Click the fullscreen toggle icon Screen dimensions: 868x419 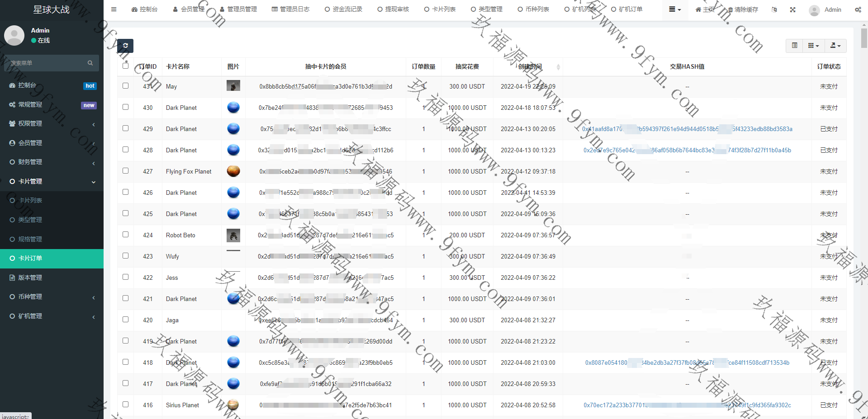tap(792, 9)
